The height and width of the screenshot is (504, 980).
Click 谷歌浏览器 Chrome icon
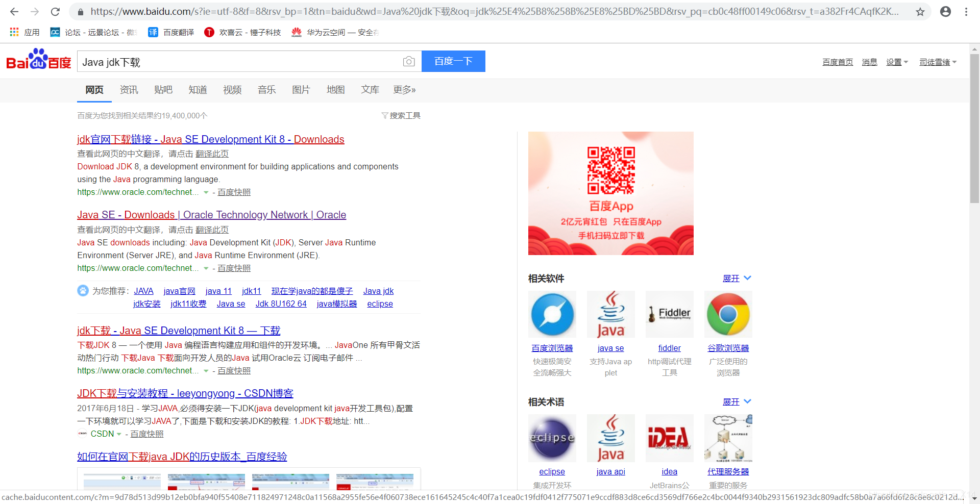(728, 314)
